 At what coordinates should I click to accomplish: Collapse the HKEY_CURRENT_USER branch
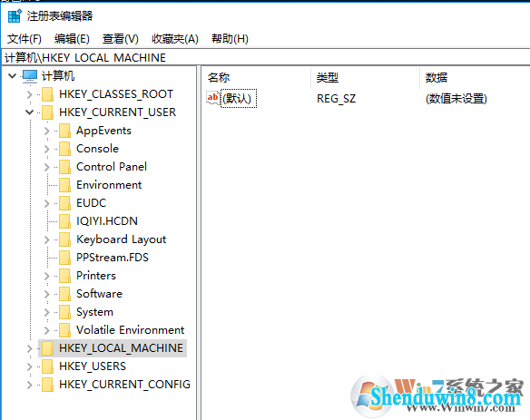(x=30, y=112)
